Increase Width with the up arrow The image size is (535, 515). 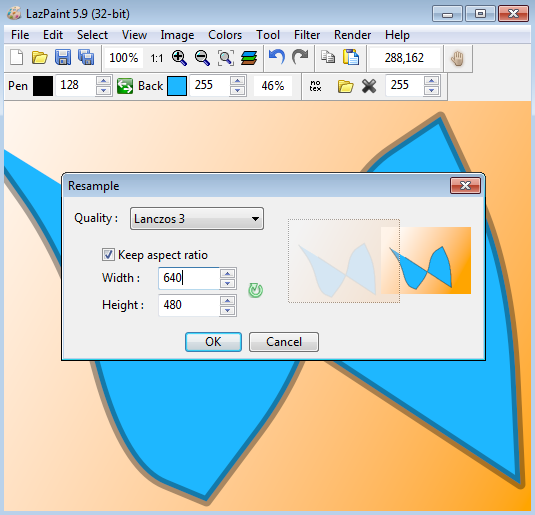(228, 274)
